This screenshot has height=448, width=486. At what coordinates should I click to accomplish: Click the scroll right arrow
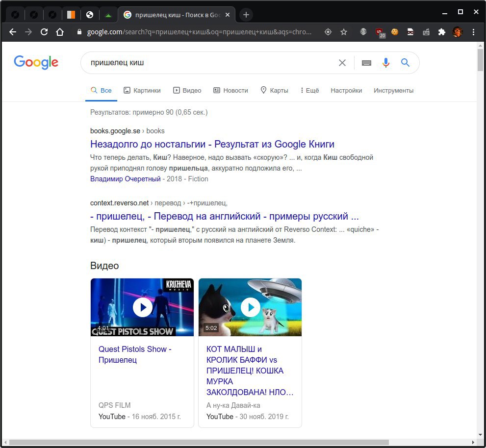coord(473,442)
